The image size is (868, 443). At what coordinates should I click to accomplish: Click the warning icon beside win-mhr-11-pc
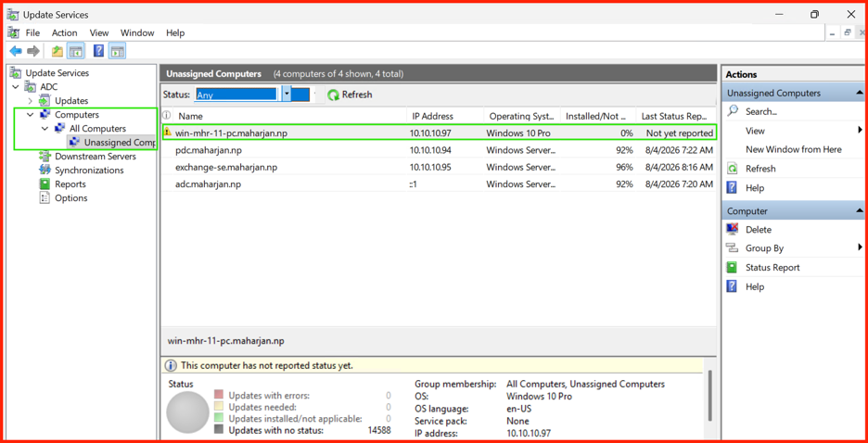[x=167, y=133]
